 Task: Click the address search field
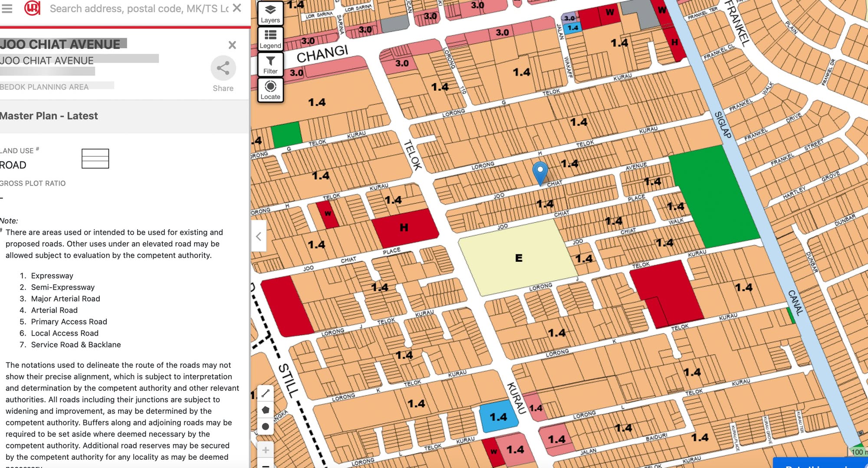(x=139, y=9)
